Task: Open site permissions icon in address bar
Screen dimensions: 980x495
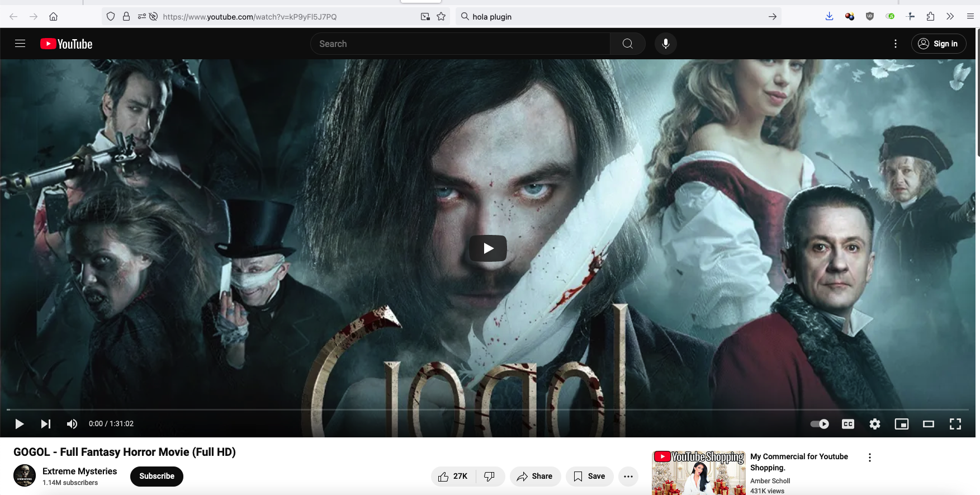Action: 141,17
